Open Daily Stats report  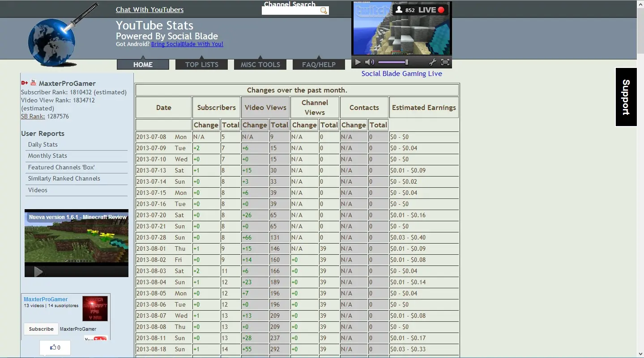tap(43, 144)
